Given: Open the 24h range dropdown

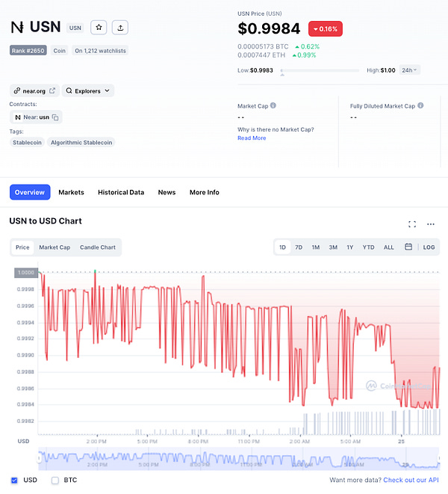Looking at the screenshot, I should [x=409, y=70].
